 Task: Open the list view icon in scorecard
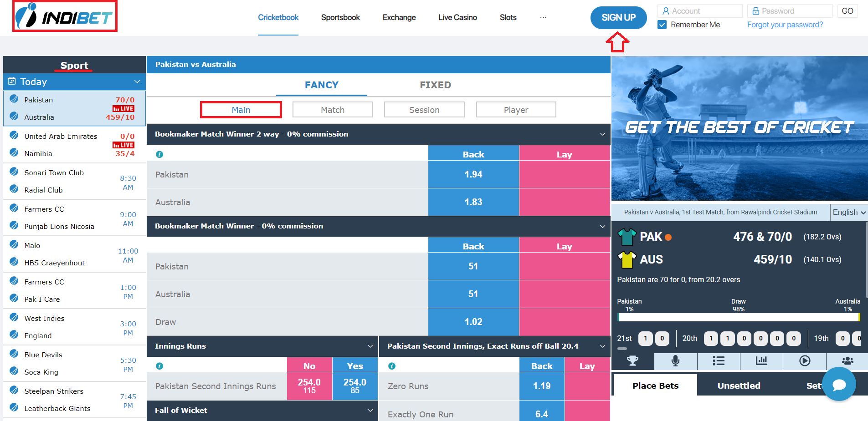point(719,361)
